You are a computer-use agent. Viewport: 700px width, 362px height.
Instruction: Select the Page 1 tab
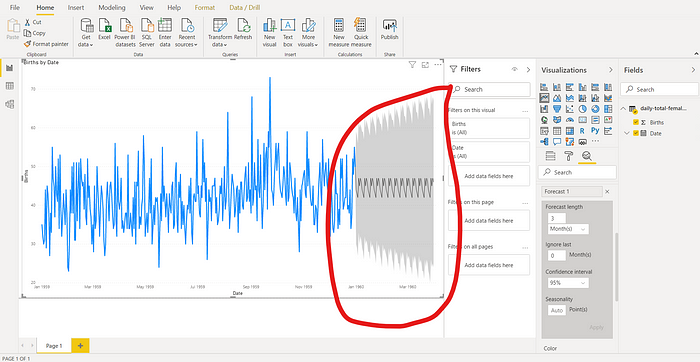click(x=54, y=346)
